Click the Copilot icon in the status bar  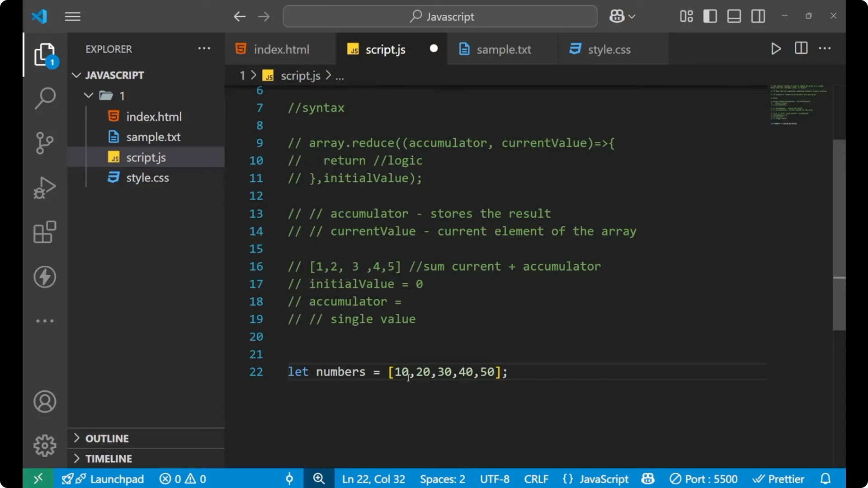point(647,479)
